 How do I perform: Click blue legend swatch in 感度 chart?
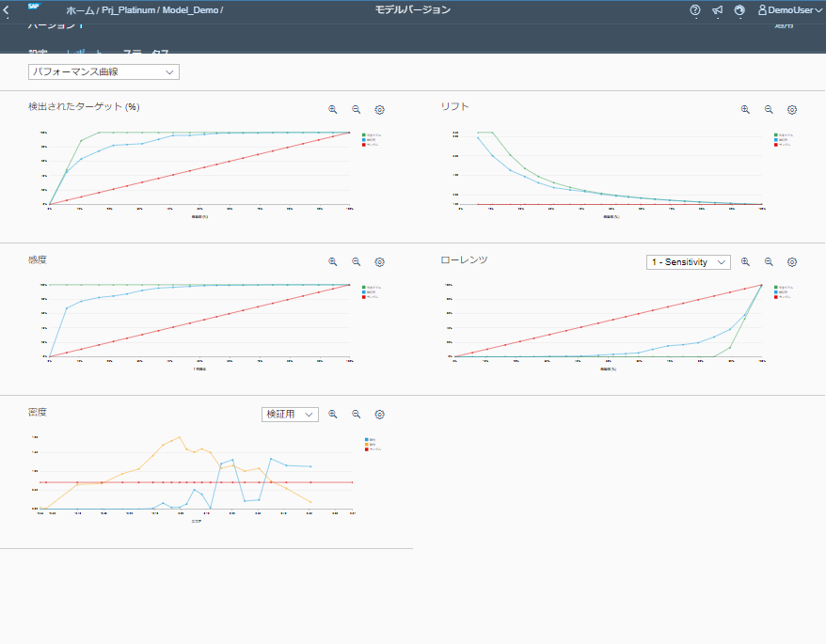click(x=363, y=292)
